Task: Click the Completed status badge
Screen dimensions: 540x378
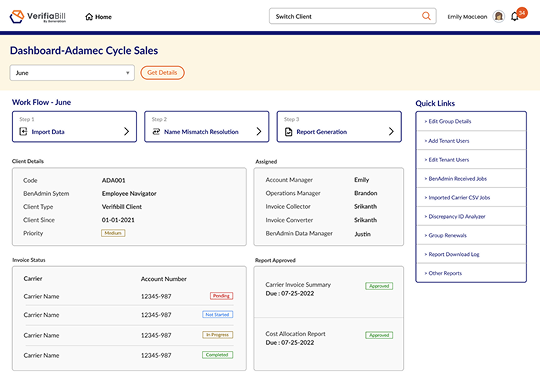Action: point(217,355)
